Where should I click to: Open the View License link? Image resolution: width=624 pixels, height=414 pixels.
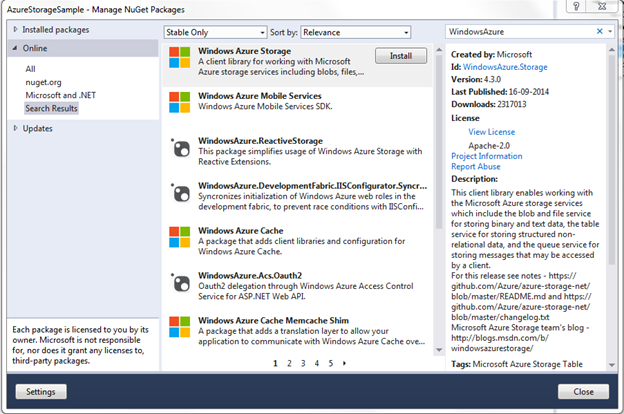coord(491,132)
